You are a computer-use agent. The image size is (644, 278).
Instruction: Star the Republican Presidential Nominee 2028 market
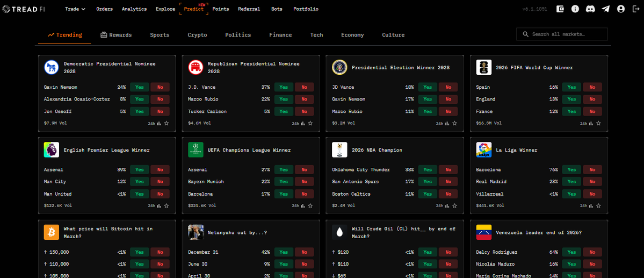click(x=310, y=123)
